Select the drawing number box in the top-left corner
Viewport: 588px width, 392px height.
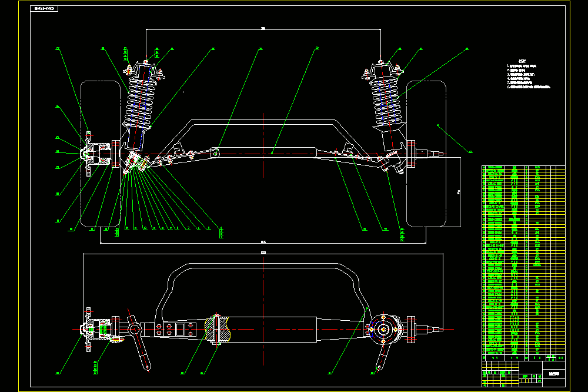tap(44, 8)
